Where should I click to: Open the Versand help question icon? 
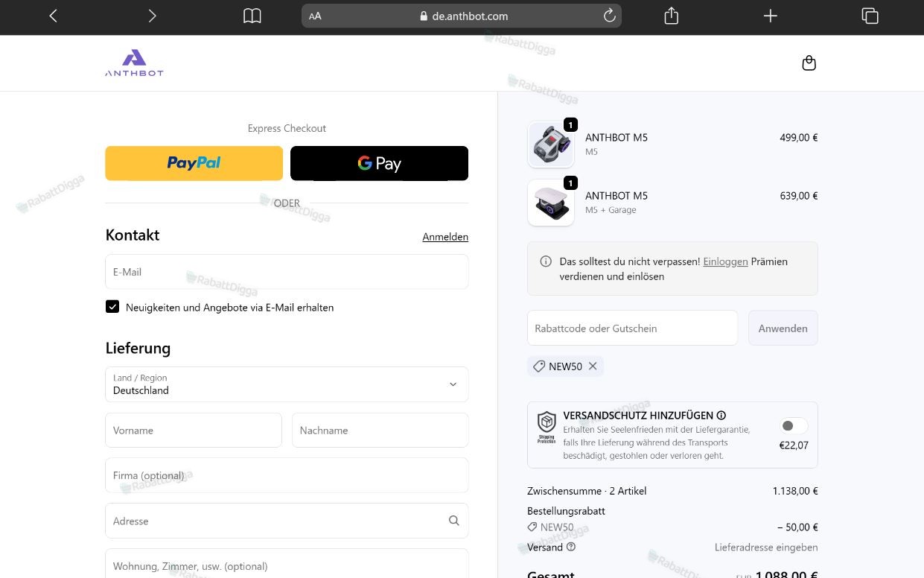571,547
